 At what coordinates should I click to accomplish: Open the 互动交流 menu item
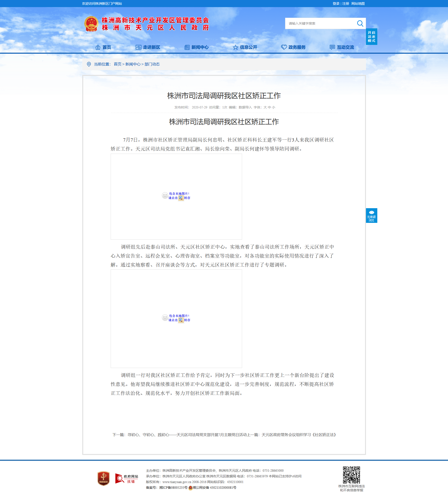pyautogui.click(x=342, y=47)
